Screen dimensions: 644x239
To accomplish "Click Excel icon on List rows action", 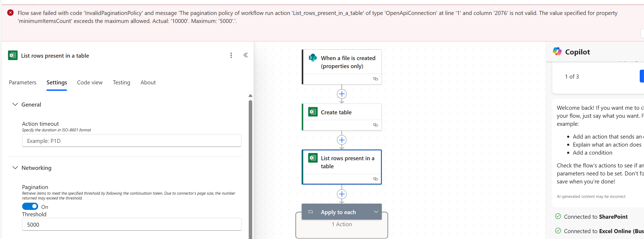I will [313, 158].
